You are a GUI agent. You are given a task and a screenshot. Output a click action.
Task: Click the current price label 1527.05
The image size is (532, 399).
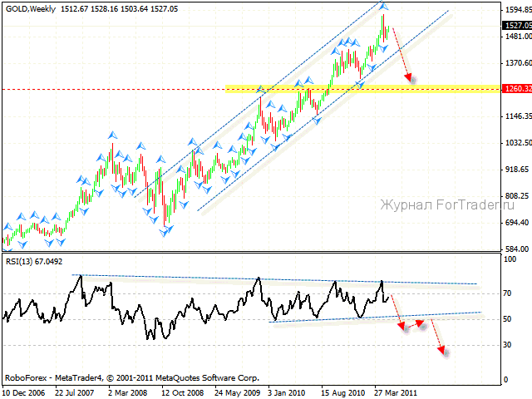point(516,26)
